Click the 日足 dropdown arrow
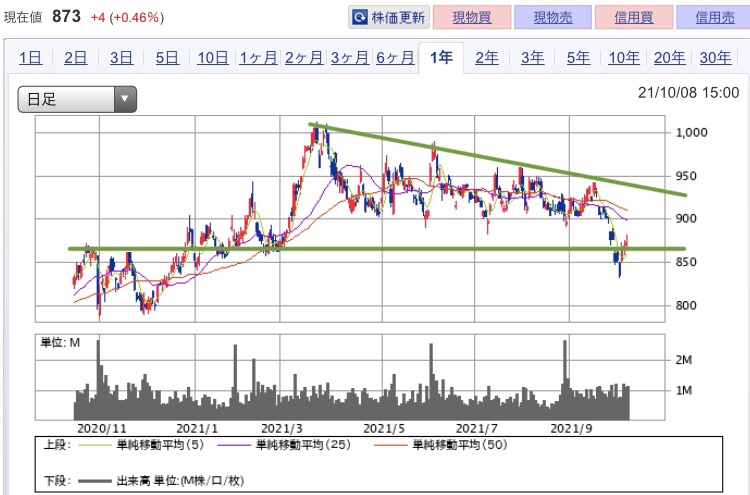 point(125,99)
